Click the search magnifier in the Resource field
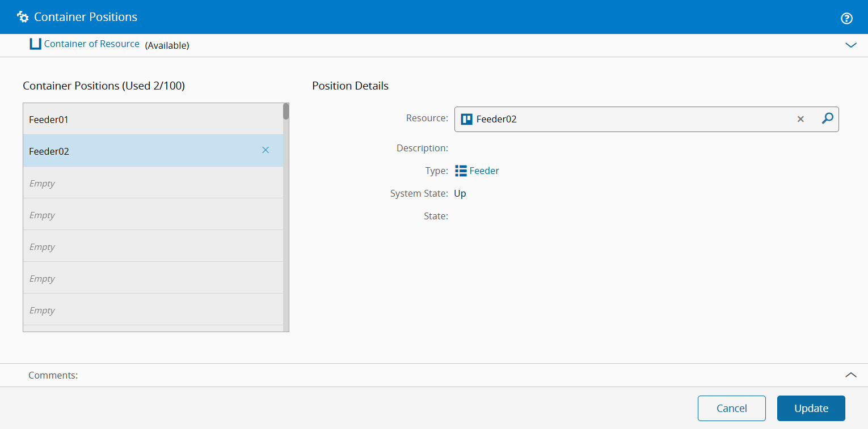Screen dimensions: 868x429 pyautogui.click(x=828, y=118)
